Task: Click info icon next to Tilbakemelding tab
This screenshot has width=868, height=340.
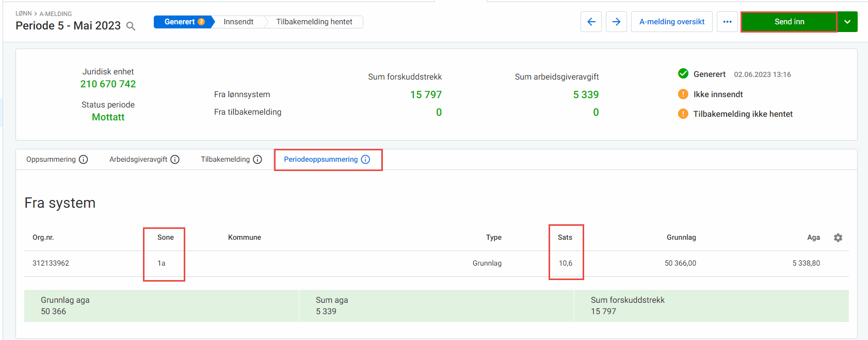Action: (258, 160)
